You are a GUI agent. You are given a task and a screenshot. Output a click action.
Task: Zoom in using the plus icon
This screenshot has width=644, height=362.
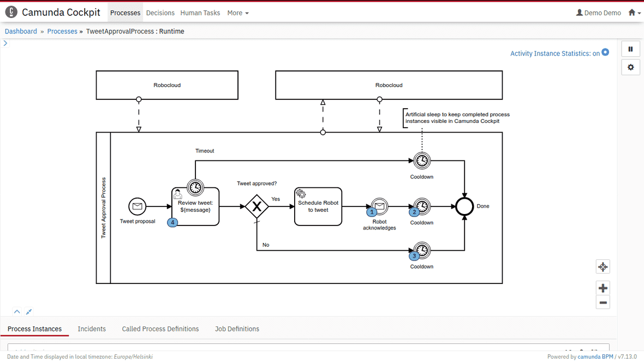(x=603, y=287)
